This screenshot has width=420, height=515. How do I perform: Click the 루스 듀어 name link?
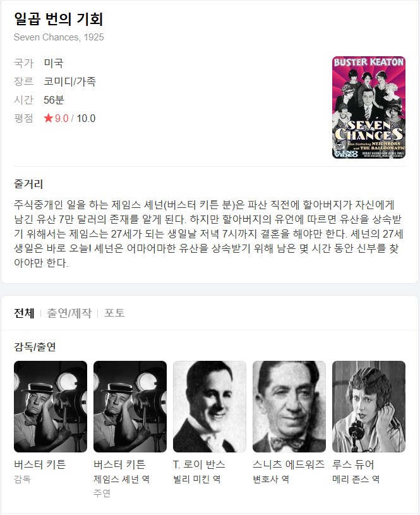click(353, 464)
